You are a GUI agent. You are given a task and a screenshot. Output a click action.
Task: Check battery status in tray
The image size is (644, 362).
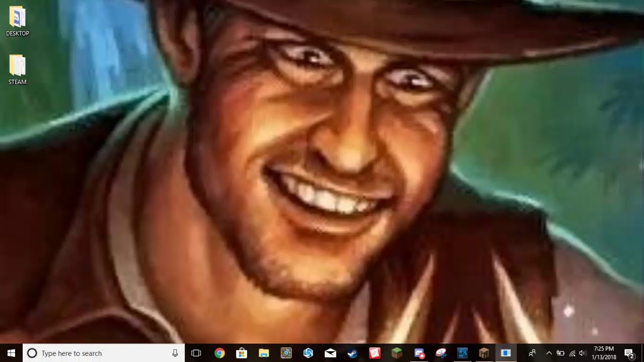pyautogui.click(x=560, y=353)
